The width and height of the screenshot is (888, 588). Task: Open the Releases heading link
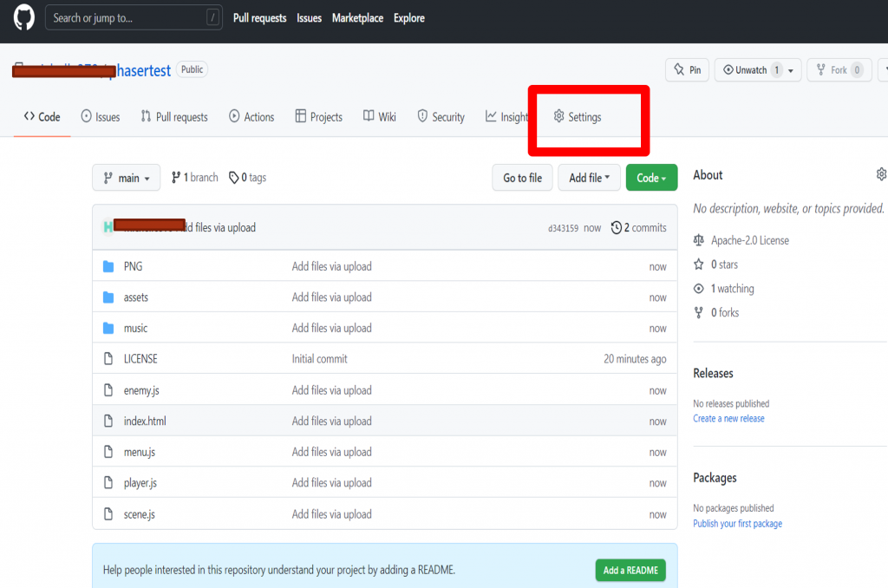(x=713, y=373)
